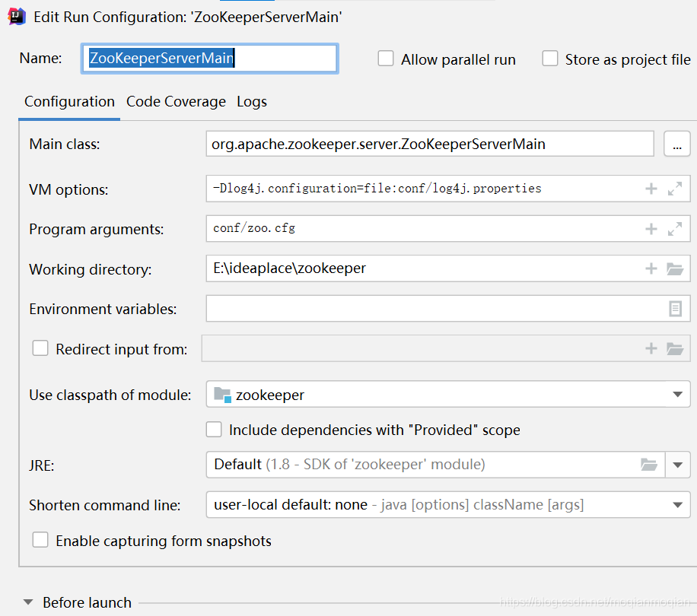Click the Main class input field
This screenshot has height=616, width=697.
[x=429, y=144]
